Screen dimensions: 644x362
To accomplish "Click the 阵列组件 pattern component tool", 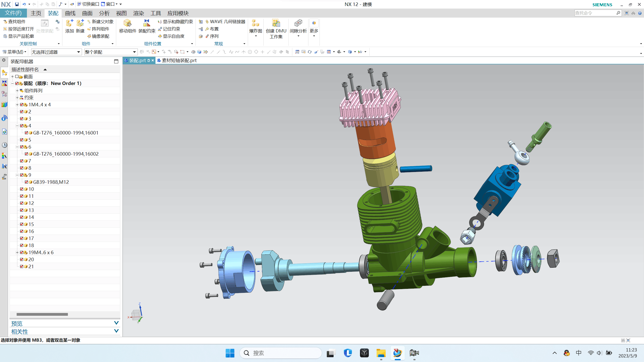I will [x=98, y=29].
